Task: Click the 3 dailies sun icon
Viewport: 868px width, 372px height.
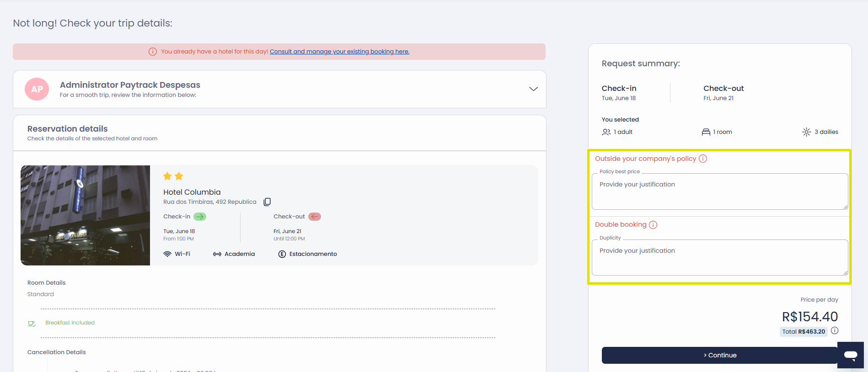Action: pos(807,132)
